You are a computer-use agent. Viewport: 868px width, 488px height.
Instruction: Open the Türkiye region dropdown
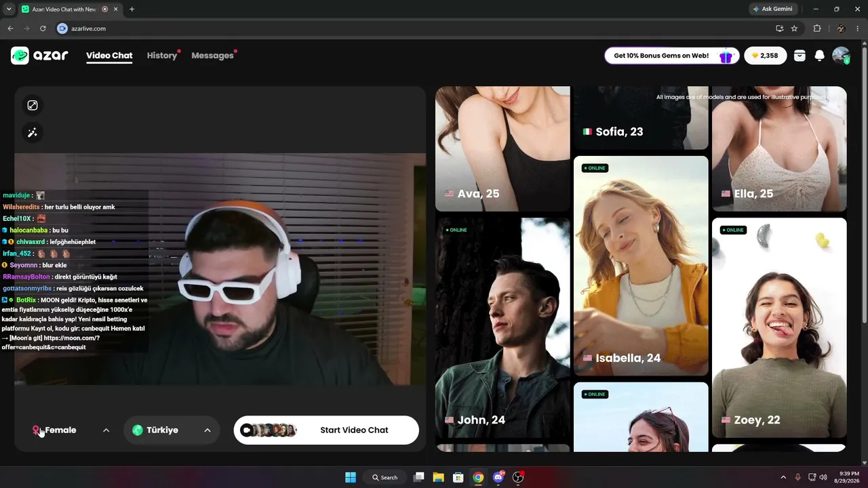pyautogui.click(x=172, y=430)
